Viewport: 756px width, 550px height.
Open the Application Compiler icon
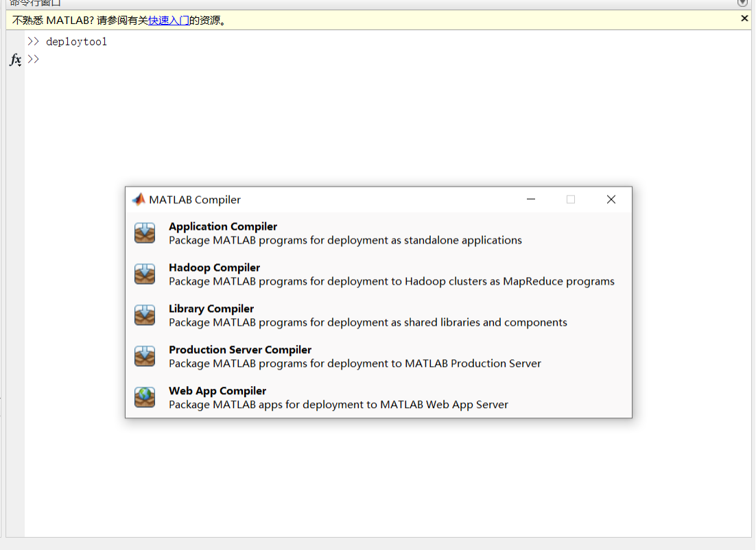[145, 232]
